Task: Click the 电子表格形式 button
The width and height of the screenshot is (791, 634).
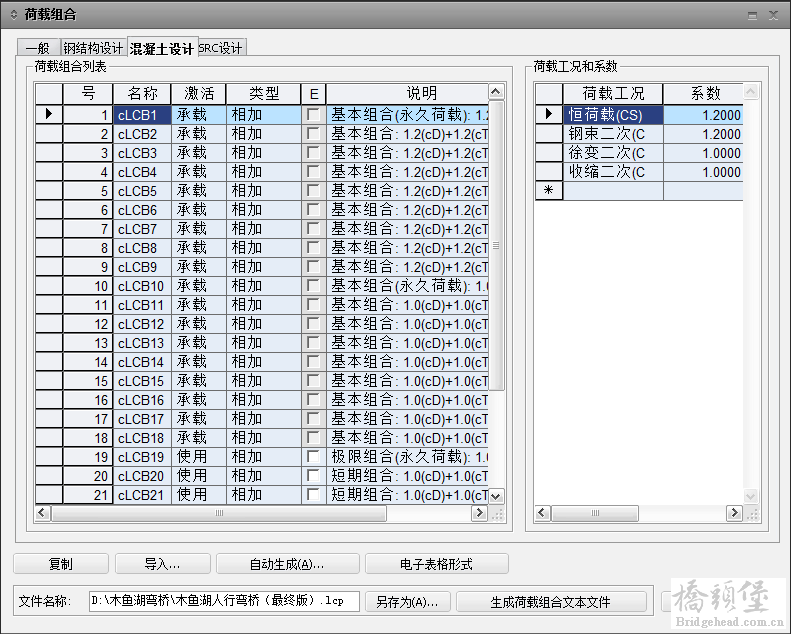Action: point(436,563)
